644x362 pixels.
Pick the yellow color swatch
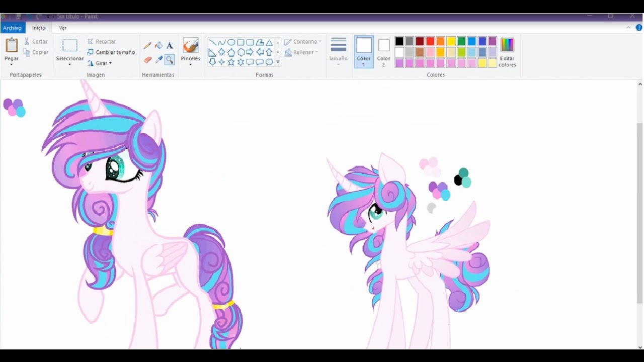451,41
